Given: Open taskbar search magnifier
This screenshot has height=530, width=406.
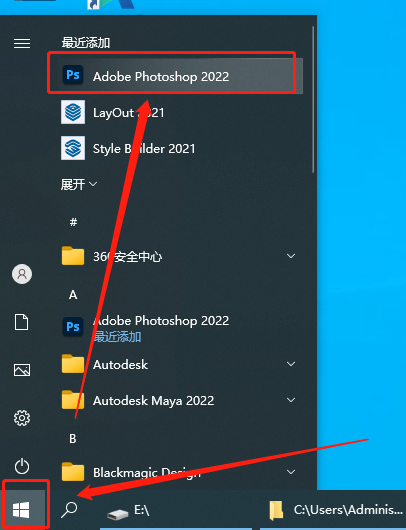Looking at the screenshot, I should click(x=69, y=510).
